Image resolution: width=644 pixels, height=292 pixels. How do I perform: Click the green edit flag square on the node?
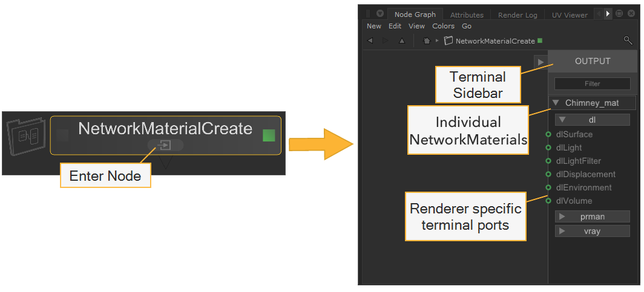269,135
